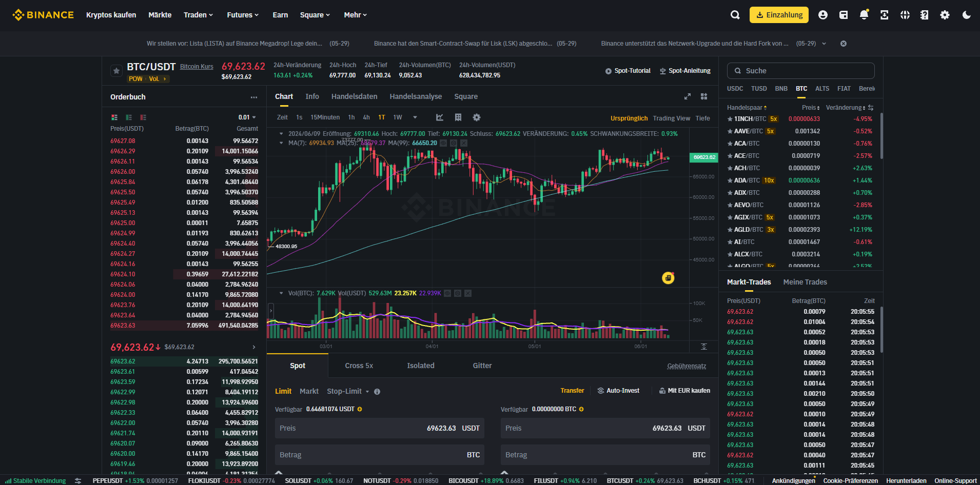Open the 0.01 price grouping dropdown
Screen dimensions: 980x485
[247, 117]
